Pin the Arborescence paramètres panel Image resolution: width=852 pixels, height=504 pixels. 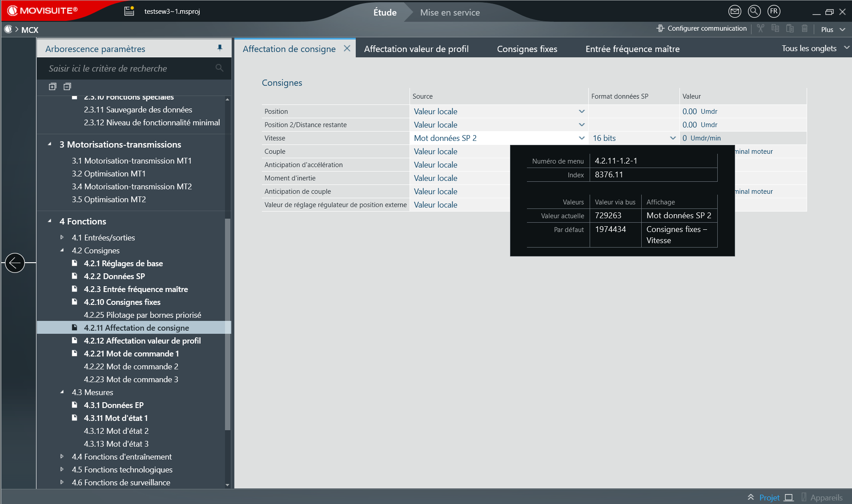point(220,48)
